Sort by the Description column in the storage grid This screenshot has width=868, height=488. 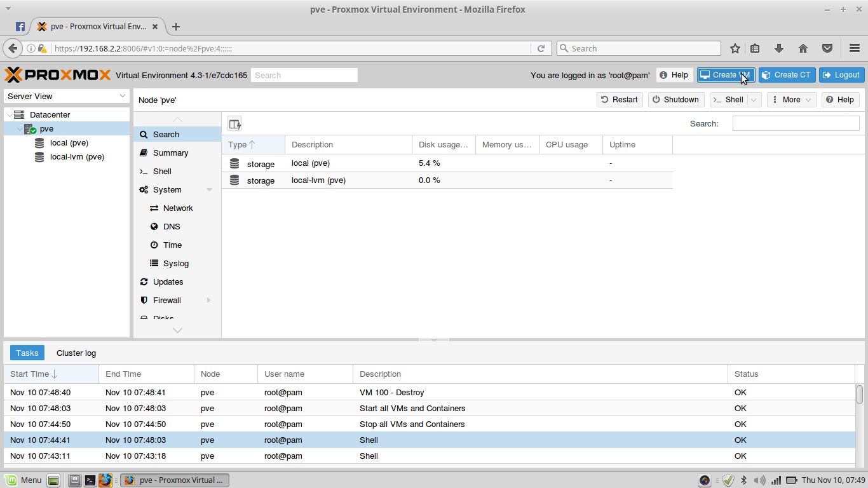tap(348, 145)
